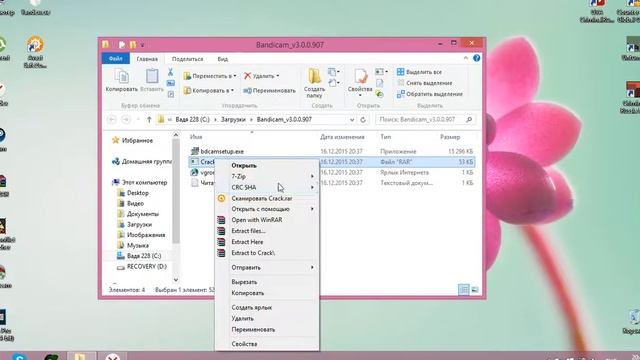This screenshot has height=360, width=640.
Task: Open Изображения folder in navigation pane
Action: click(x=146, y=235)
